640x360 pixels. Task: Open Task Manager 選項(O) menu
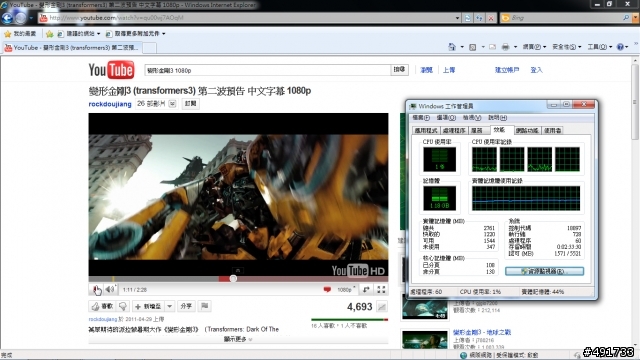pos(446,118)
